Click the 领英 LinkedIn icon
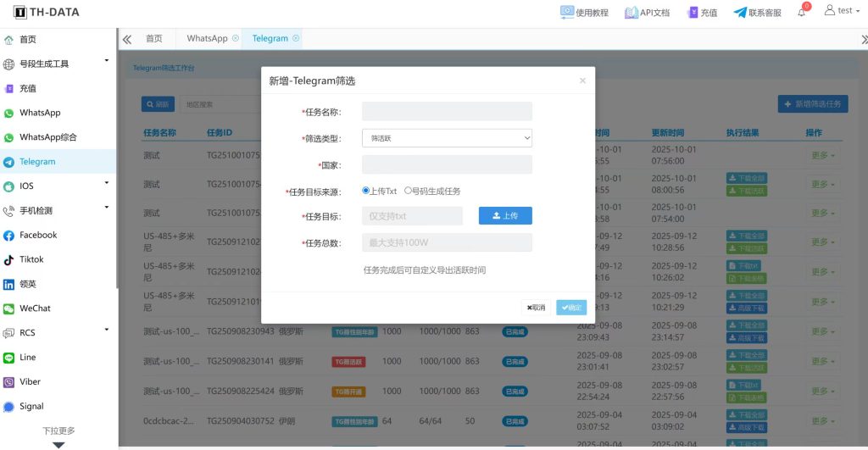Screen dimensions: 868x450 pyautogui.click(x=8, y=285)
